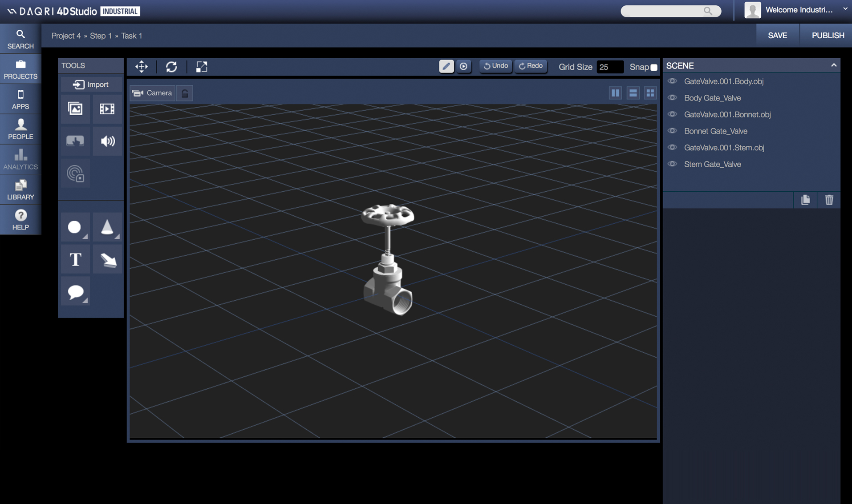Select the Text tool
The height and width of the screenshot is (504, 852).
pyautogui.click(x=75, y=259)
